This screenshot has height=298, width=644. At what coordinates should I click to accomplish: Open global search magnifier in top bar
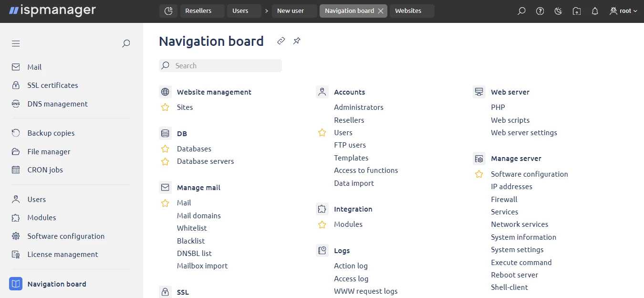(521, 11)
